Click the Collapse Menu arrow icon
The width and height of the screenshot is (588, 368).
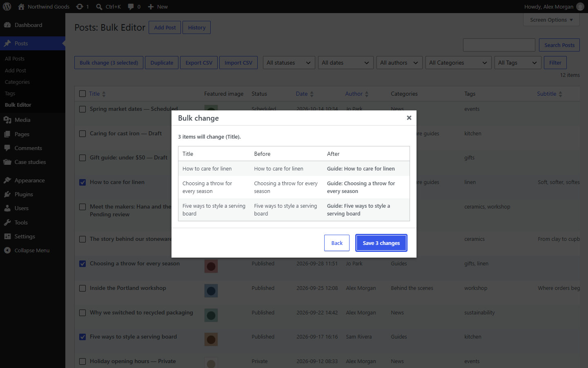pos(7,250)
